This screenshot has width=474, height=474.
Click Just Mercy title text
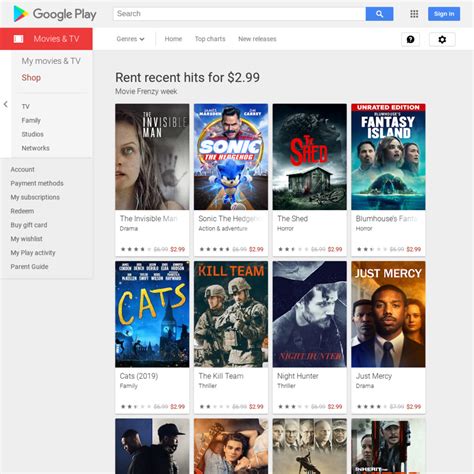(x=374, y=376)
